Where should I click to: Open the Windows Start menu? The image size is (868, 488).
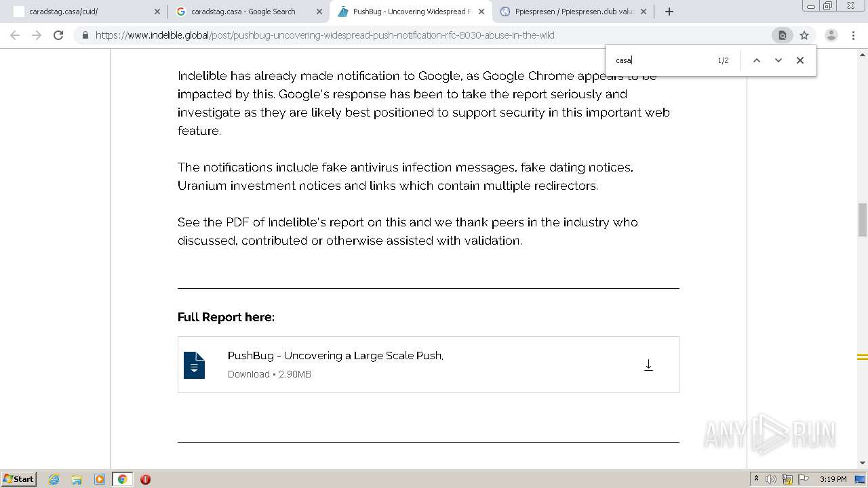[x=18, y=479]
